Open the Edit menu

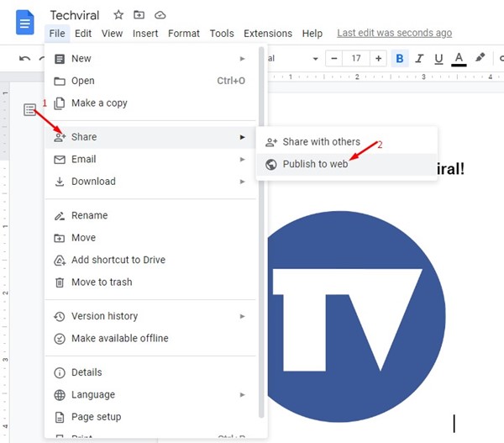pyautogui.click(x=83, y=34)
